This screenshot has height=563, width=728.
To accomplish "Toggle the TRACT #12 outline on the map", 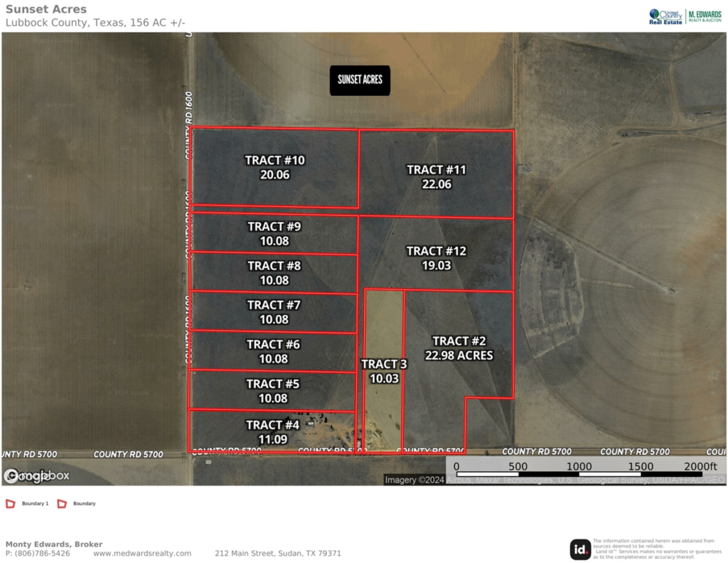I will click(x=436, y=259).
